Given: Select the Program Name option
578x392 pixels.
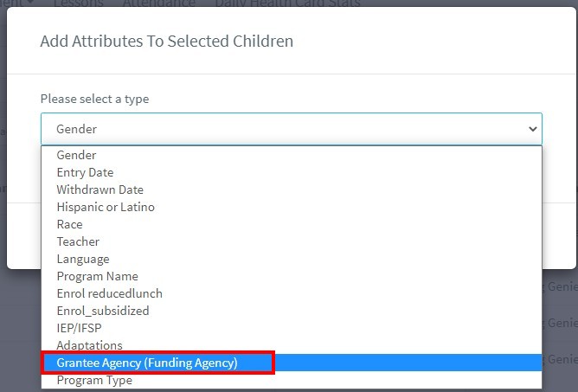Looking at the screenshot, I should tap(97, 276).
